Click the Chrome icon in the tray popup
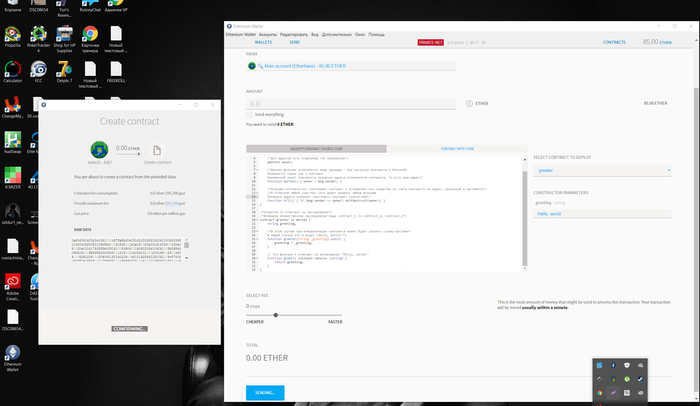This screenshot has width=700, height=406. point(600,393)
